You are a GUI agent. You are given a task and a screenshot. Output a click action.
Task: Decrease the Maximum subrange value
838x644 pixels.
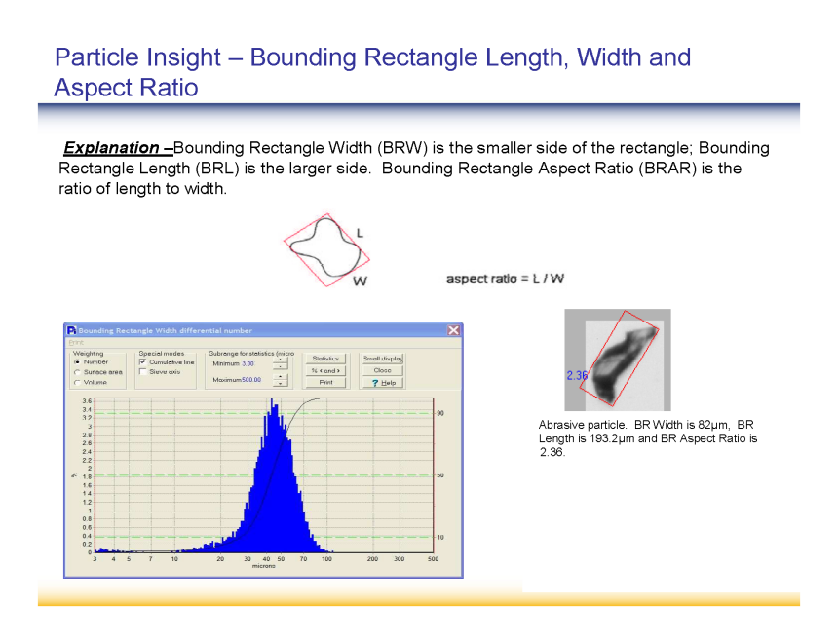pyautogui.click(x=281, y=383)
